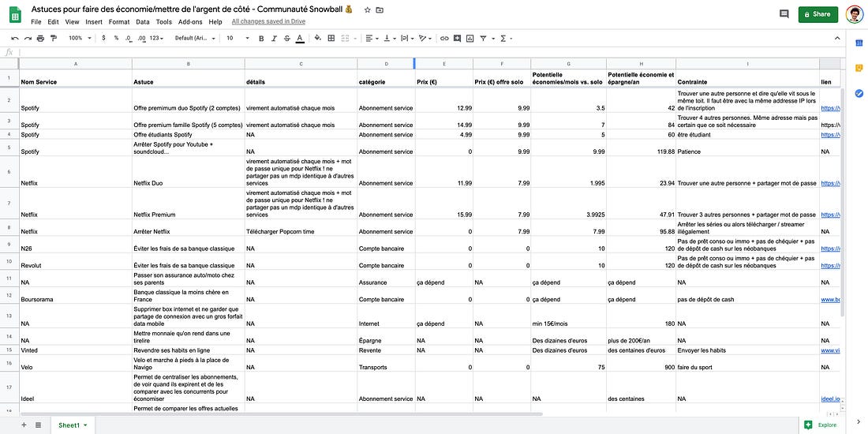Click the Borders icon
The height and width of the screenshot is (434, 868).
[x=331, y=38]
